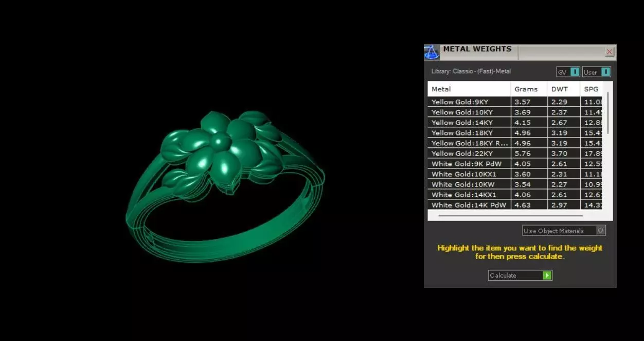Select the White Gold:9K PdW row
644x341 pixels.
pos(515,164)
